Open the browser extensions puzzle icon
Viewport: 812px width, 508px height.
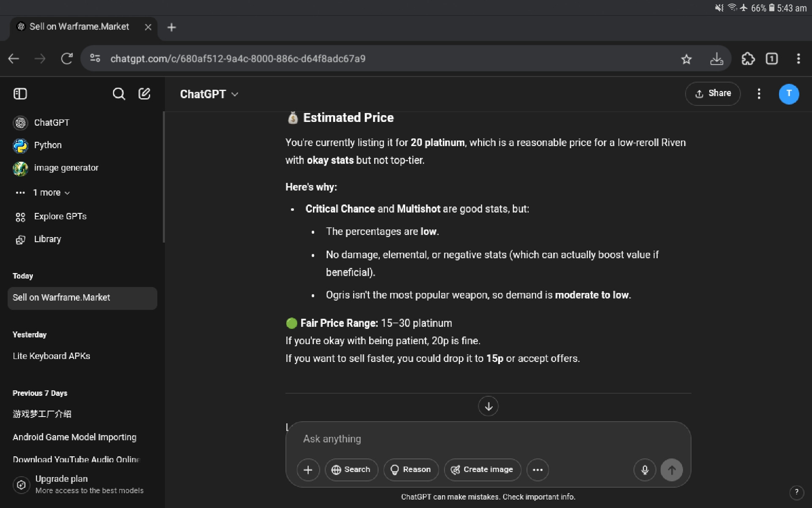pyautogui.click(x=748, y=59)
